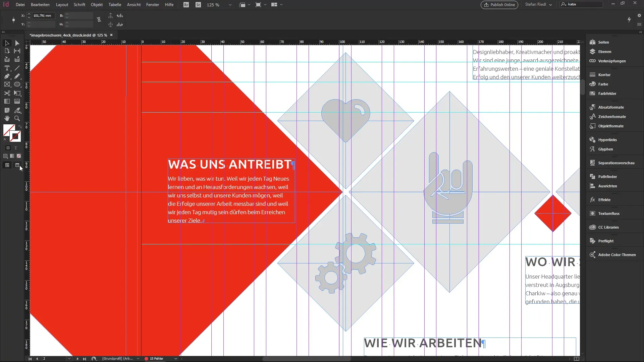Image resolution: width=644 pixels, height=362 pixels.
Task: Select the Eyedropper tool
Action: 17,110
